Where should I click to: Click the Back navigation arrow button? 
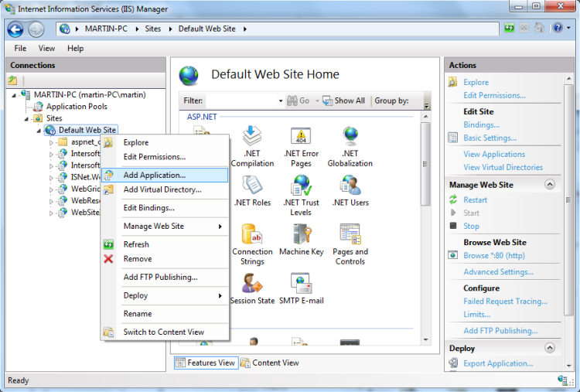15,29
